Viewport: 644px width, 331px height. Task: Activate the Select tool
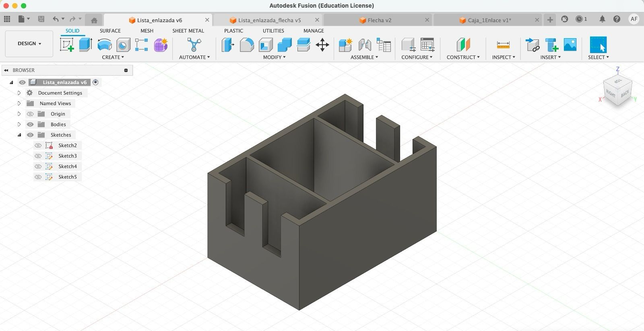coord(598,45)
